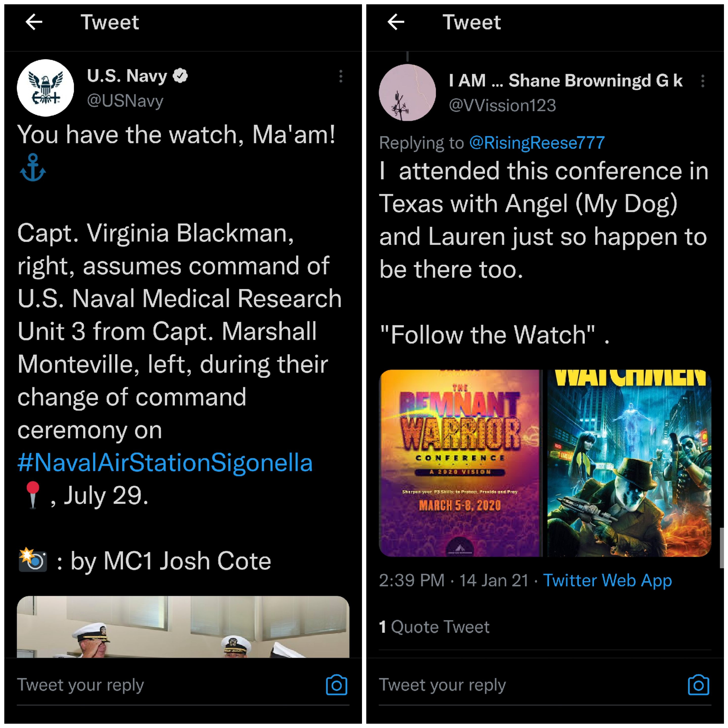
Task: Open the Remnant Warrior Conference image
Action: (x=460, y=463)
